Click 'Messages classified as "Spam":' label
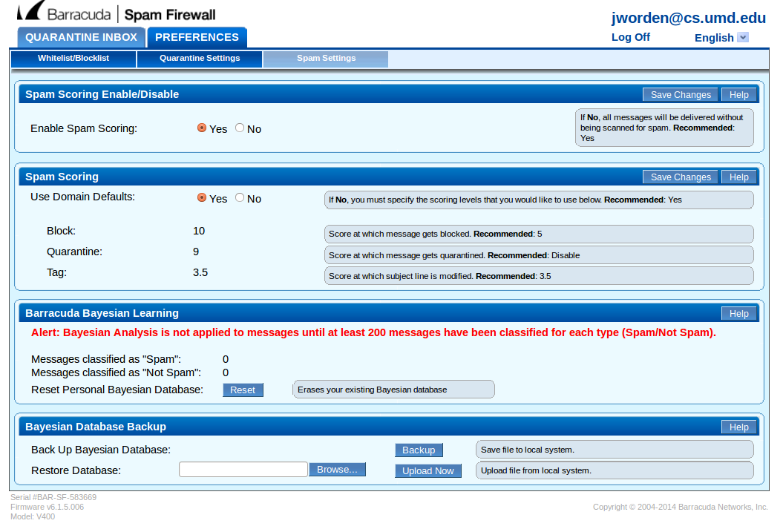Image resolution: width=783 pixels, height=532 pixels. pyautogui.click(x=106, y=359)
